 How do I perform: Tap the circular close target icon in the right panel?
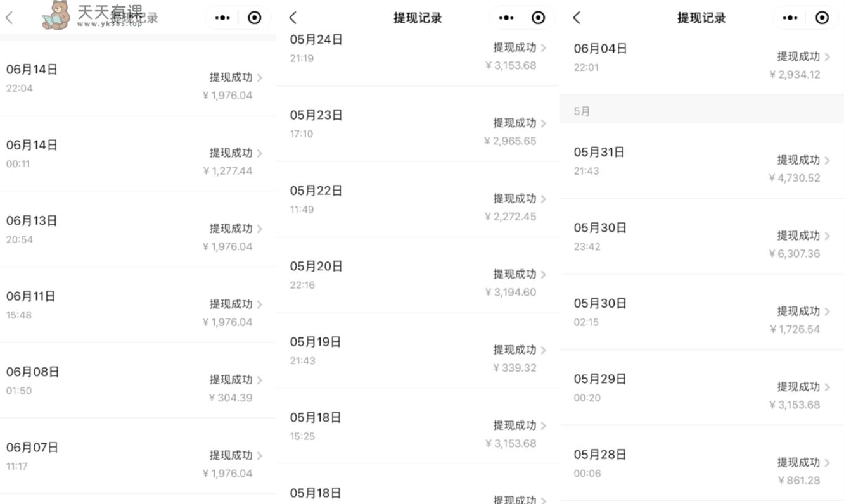coord(822,18)
